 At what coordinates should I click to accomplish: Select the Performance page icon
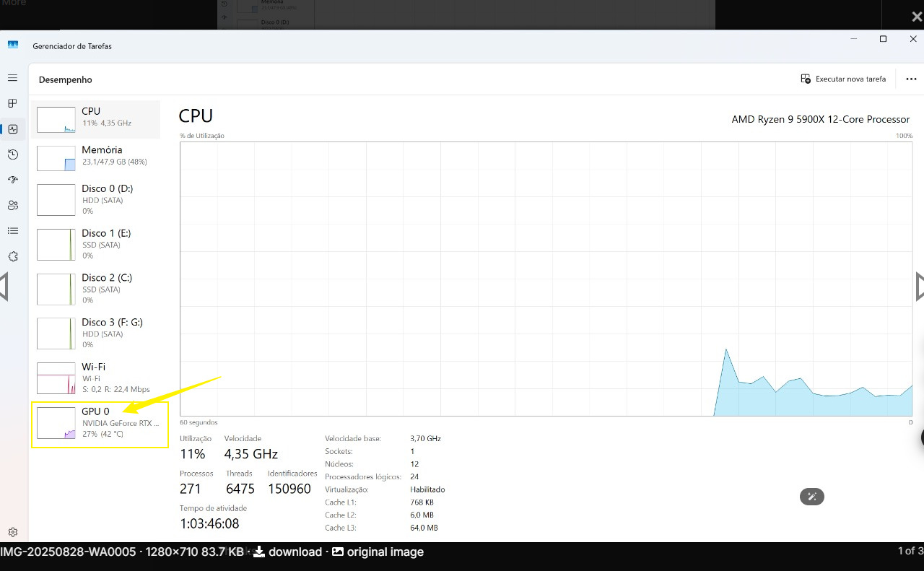tap(12, 129)
